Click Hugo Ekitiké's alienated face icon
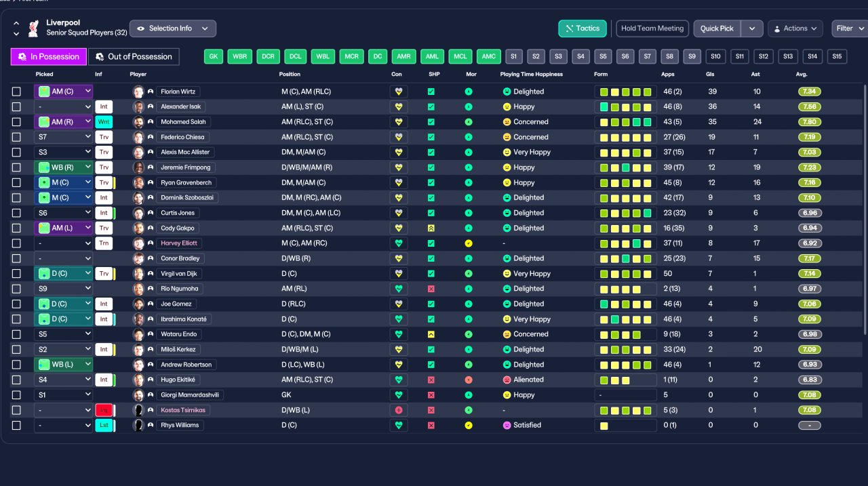The height and width of the screenshot is (486, 868). (x=507, y=380)
